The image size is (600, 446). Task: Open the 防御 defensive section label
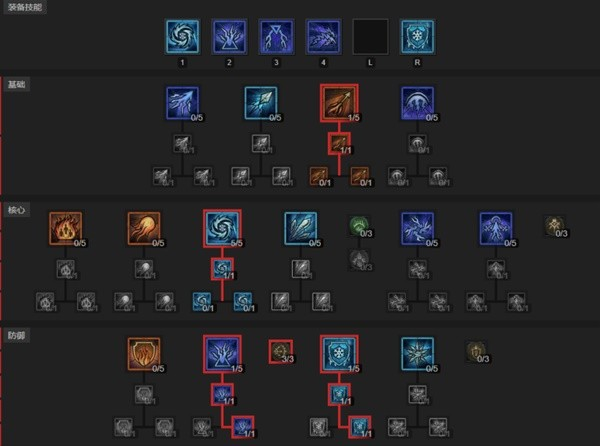point(16,335)
